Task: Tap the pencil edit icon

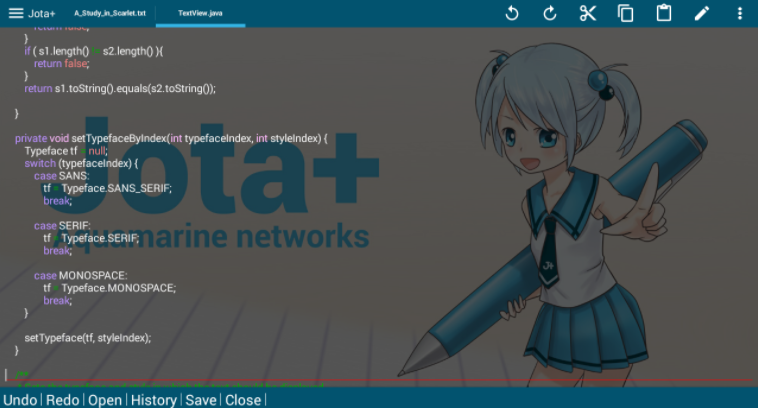Action: (702, 13)
